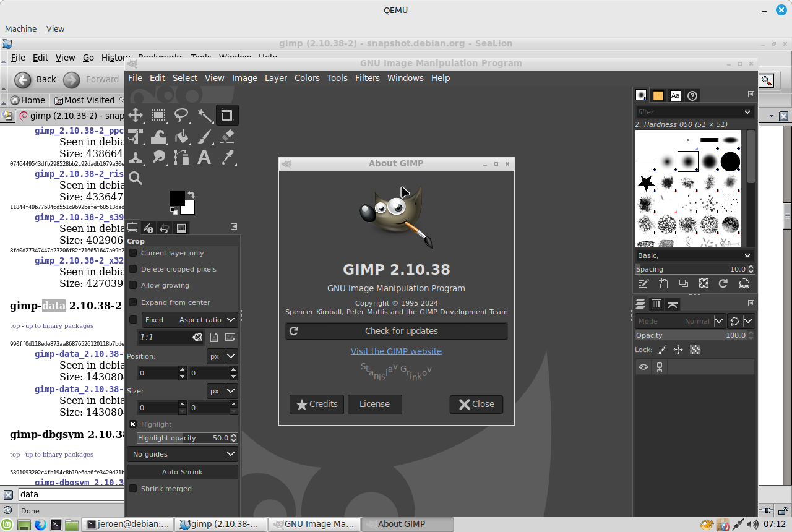Open the brush filter dropdown arrow

tap(747, 112)
